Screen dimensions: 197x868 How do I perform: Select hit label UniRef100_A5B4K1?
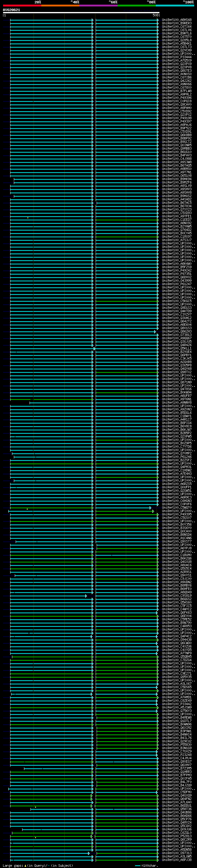[177, 43]
